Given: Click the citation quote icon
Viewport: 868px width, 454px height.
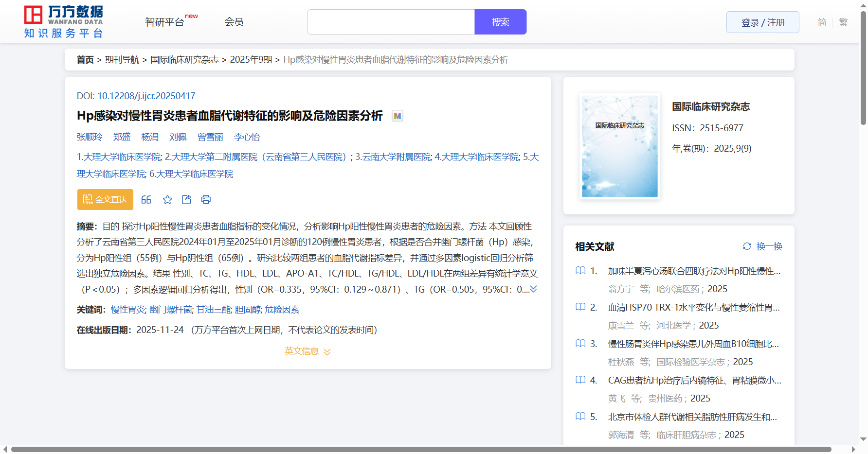Looking at the screenshot, I should pyautogui.click(x=146, y=200).
